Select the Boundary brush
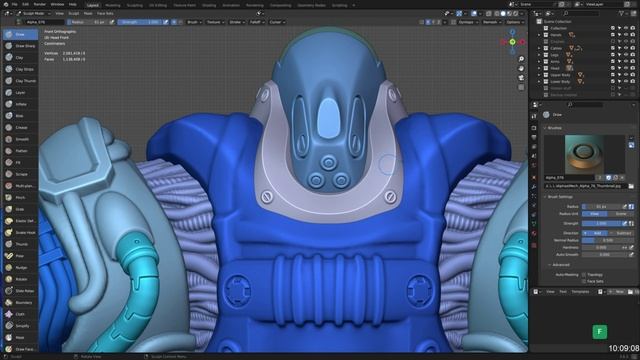 [20, 302]
